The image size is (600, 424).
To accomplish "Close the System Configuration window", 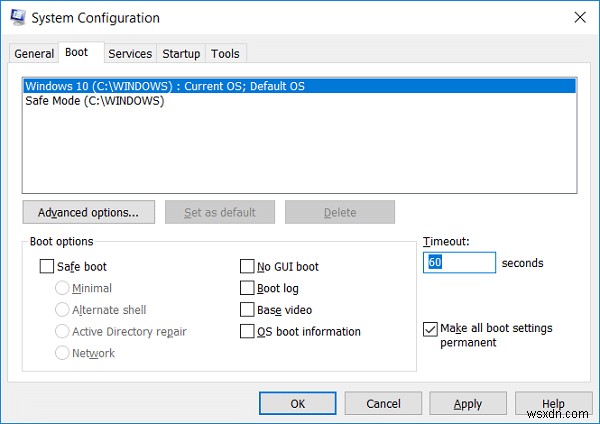I will [x=579, y=18].
